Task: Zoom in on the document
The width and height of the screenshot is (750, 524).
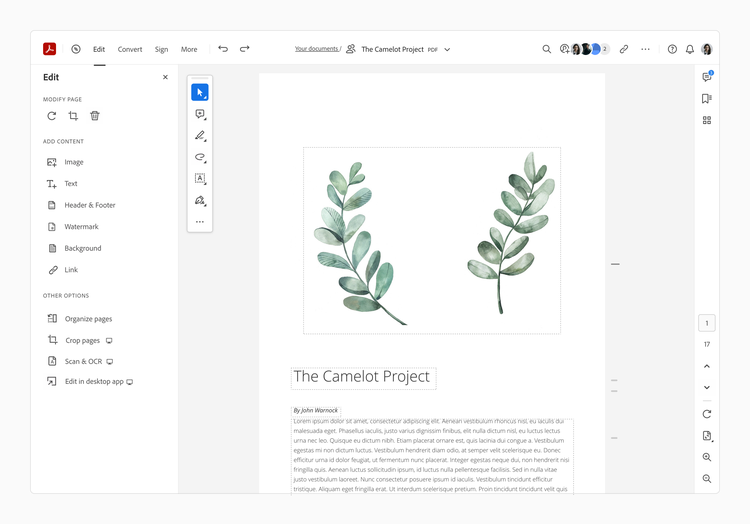Action: [x=707, y=457]
